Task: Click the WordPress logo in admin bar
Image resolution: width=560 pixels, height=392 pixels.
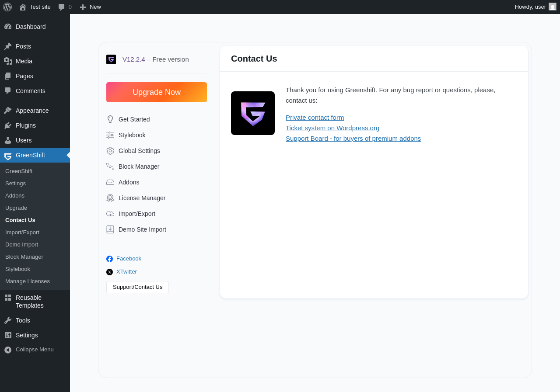Action: coord(7,7)
